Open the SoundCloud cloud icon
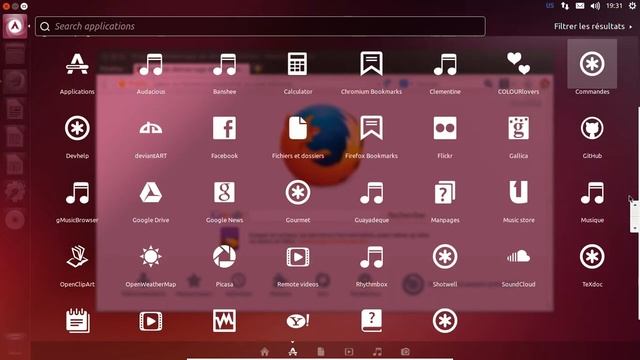Screen dimensions: 640x360 click(518, 256)
